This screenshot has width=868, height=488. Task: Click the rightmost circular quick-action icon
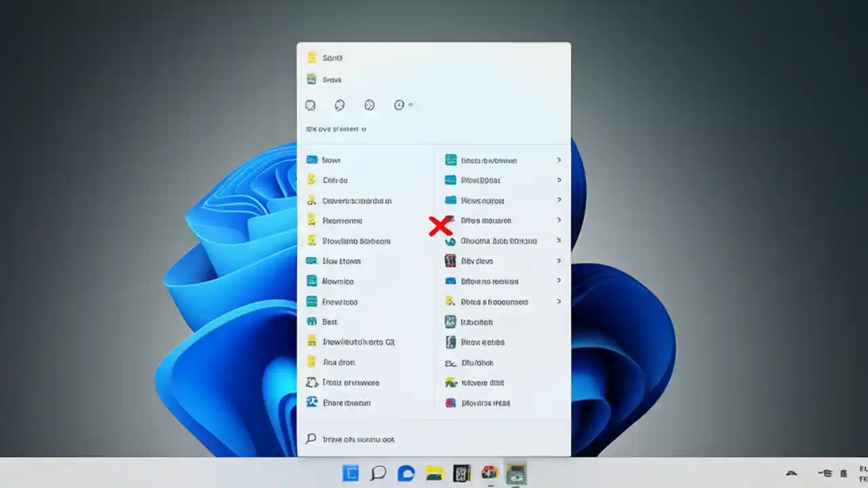tap(398, 105)
